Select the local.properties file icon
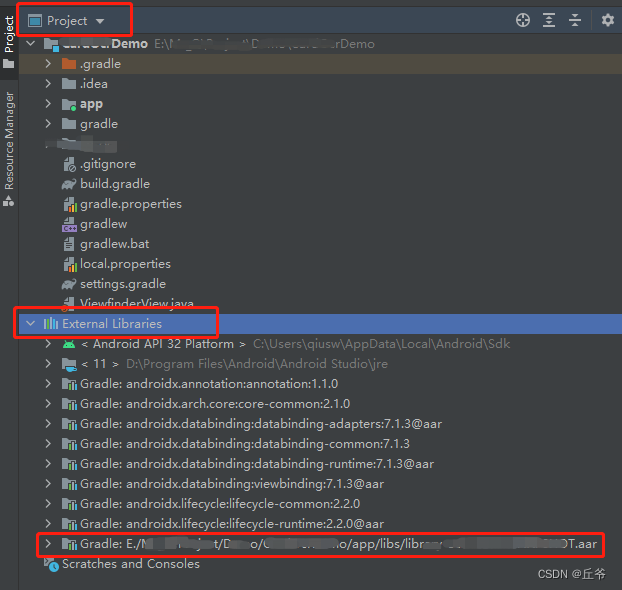 (x=70, y=264)
